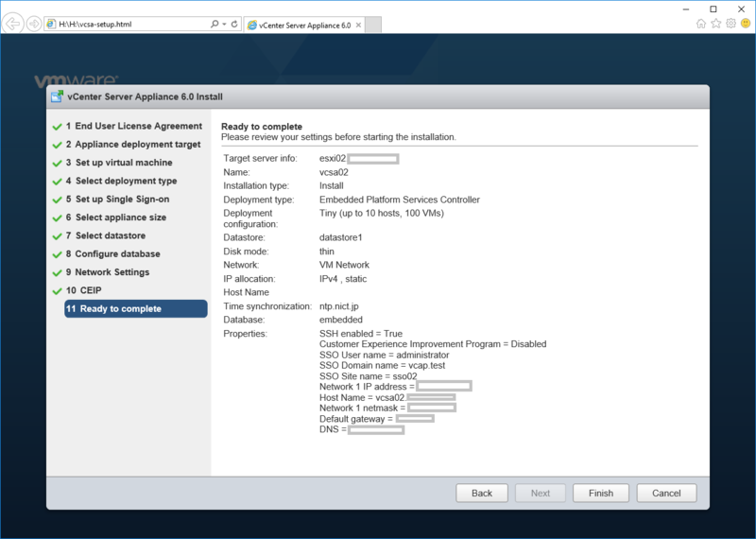Click the green checkmark beside Select datastore
The width and height of the screenshot is (756, 539).
point(57,236)
